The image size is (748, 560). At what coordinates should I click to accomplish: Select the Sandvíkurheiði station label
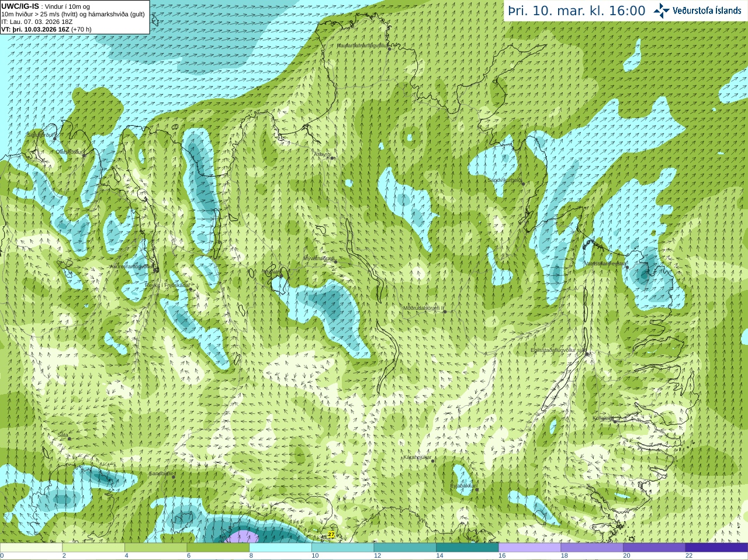pyautogui.click(x=505, y=180)
